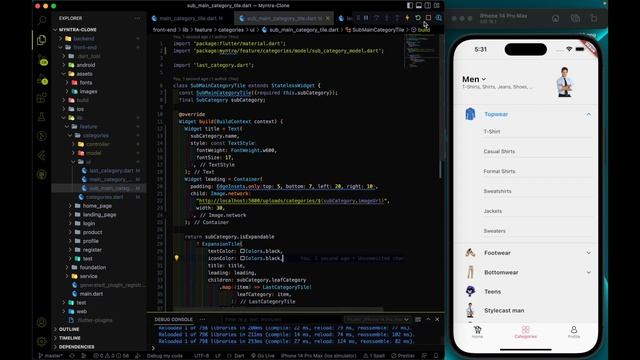640x360 pixels.
Task: Click Prettier in the status bar
Action: point(402,356)
